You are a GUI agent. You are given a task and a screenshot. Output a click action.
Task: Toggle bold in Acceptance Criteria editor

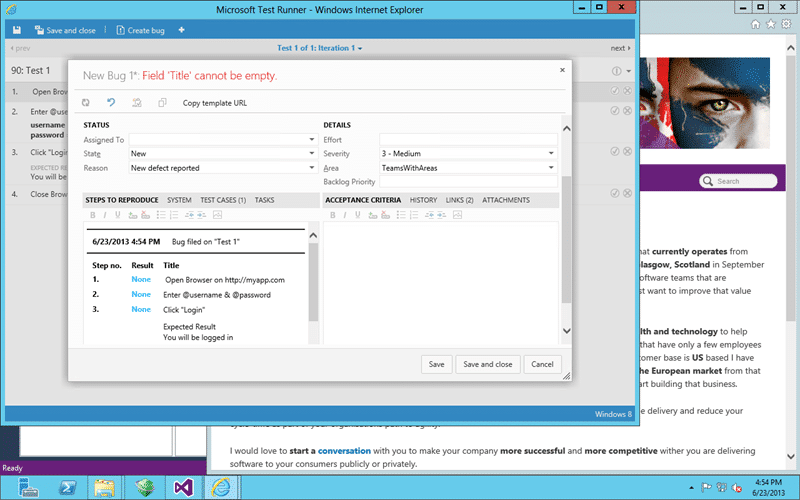(x=333, y=215)
